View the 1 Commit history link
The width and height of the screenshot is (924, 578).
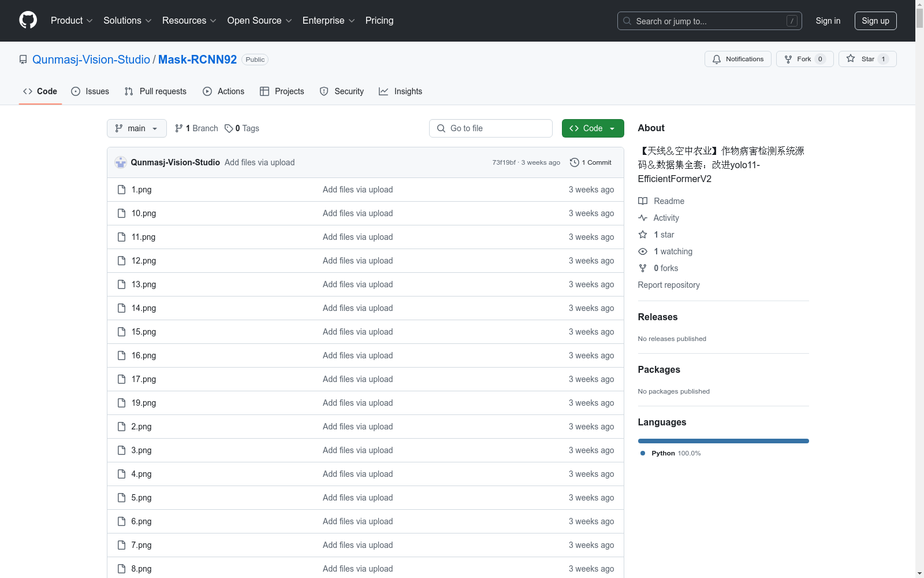pos(590,162)
